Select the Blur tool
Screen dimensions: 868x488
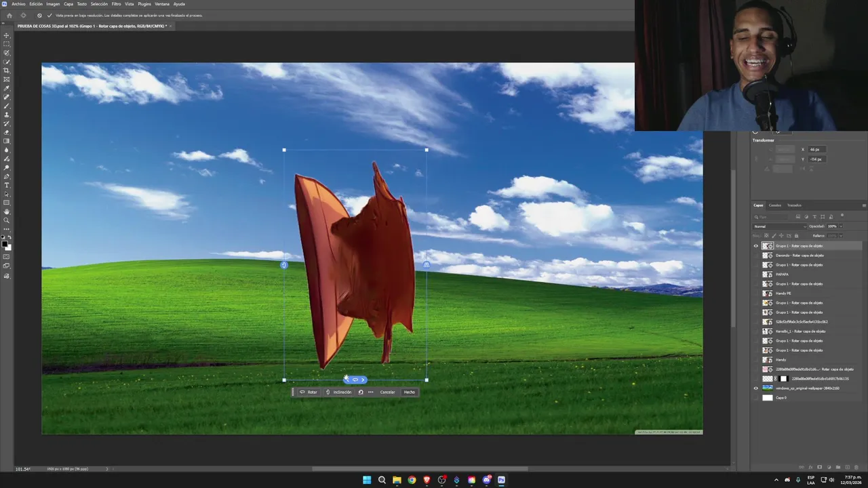(x=7, y=150)
